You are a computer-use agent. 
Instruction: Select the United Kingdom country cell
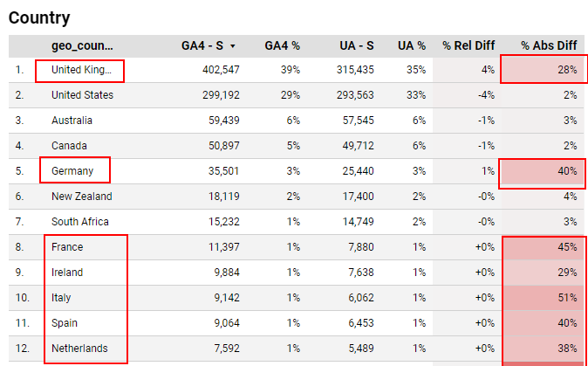tap(81, 70)
